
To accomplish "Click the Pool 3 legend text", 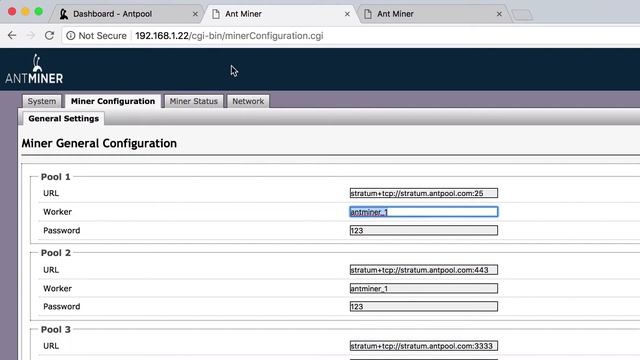I will (56, 329).
